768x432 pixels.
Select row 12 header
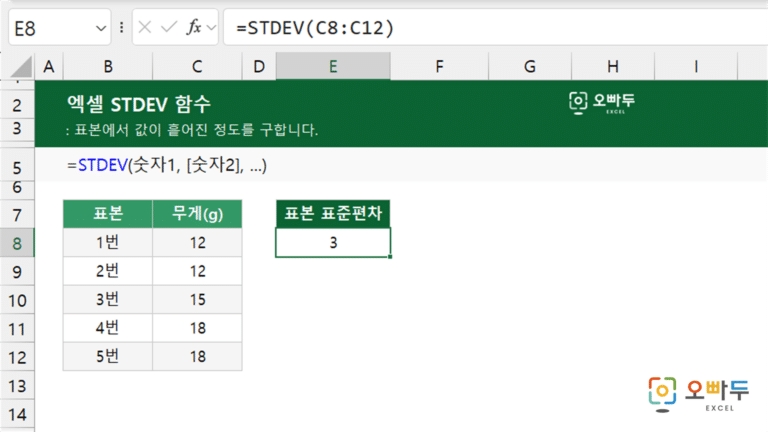[x=17, y=357]
